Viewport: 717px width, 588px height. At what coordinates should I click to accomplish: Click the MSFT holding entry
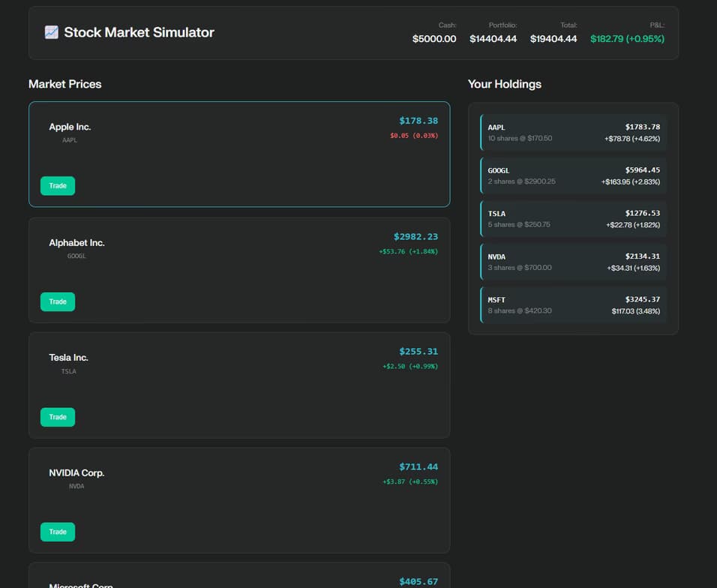coord(573,304)
